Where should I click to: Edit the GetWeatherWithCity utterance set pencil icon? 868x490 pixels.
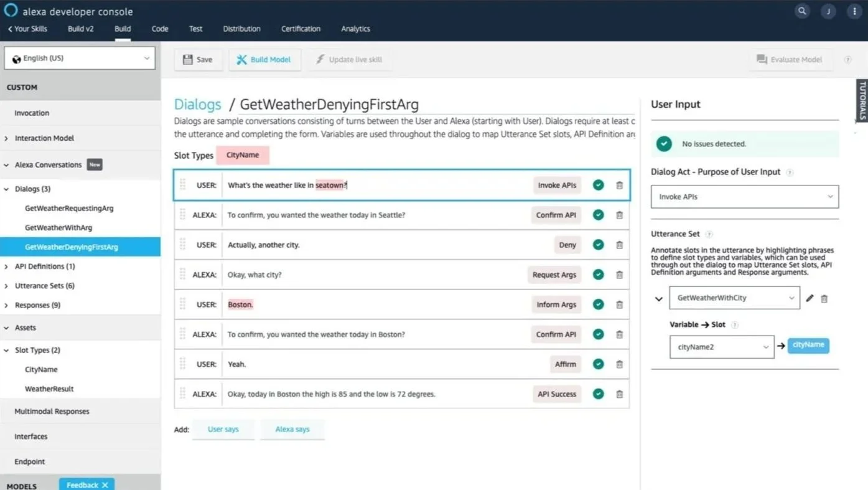click(x=810, y=298)
